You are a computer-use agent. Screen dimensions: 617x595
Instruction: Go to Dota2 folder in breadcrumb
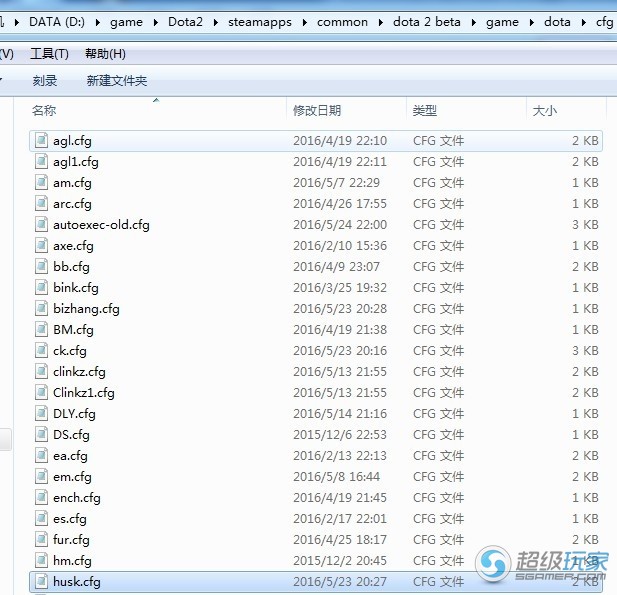185,22
